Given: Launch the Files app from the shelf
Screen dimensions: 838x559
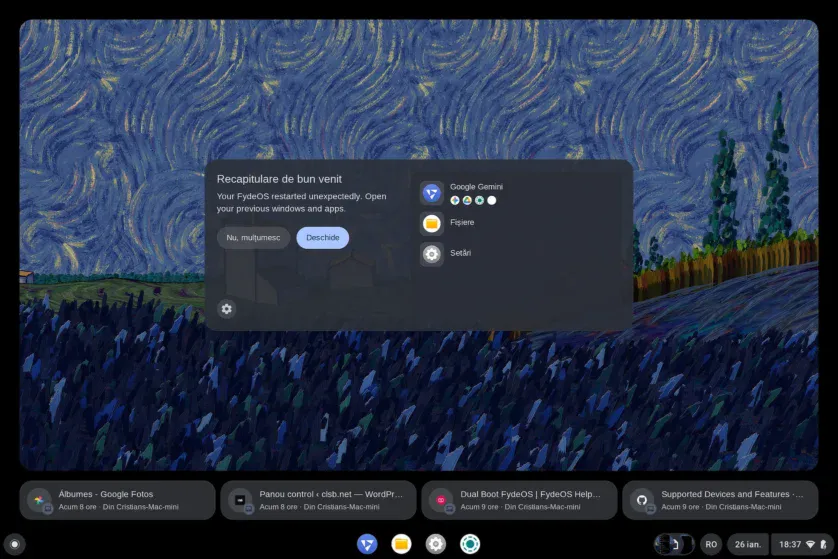Looking at the screenshot, I should 401,545.
